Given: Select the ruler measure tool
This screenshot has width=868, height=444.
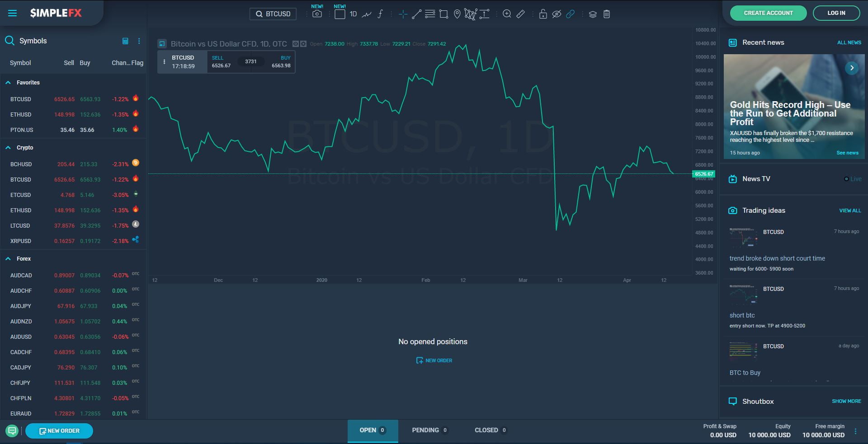Looking at the screenshot, I should [520, 14].
